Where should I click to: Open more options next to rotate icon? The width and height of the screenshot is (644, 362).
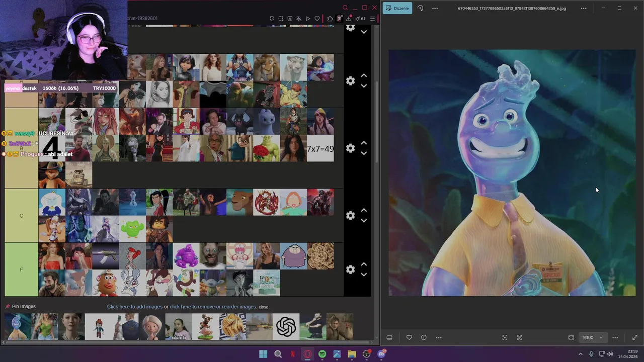click(x=435, y=8)
